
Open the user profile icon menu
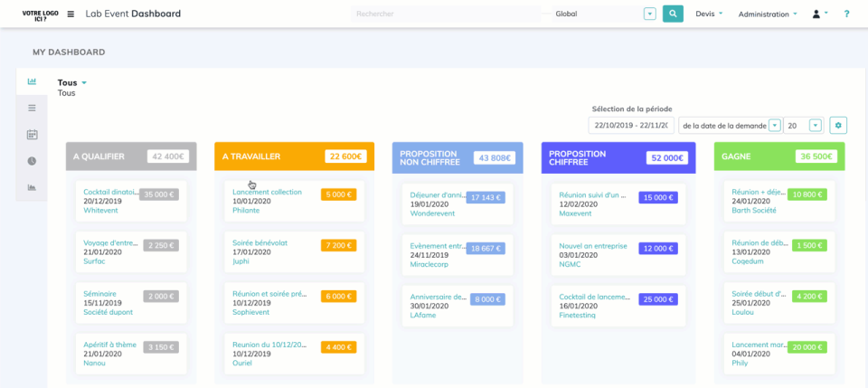click(x=819, y=14)
